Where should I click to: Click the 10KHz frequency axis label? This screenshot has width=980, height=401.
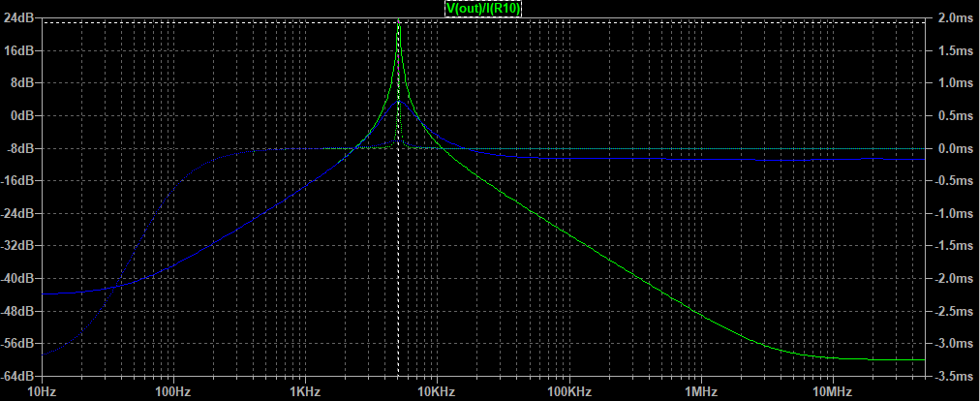(x=437, y=392)
